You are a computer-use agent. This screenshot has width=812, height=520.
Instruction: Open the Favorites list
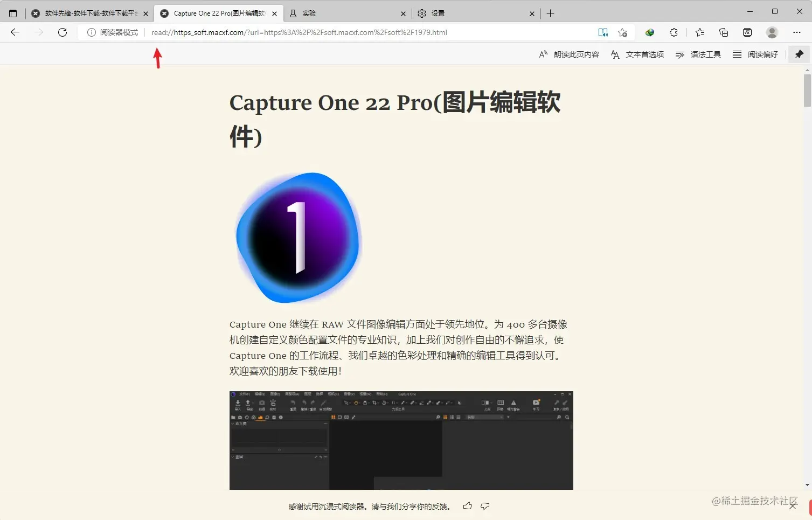pos(700,32)
